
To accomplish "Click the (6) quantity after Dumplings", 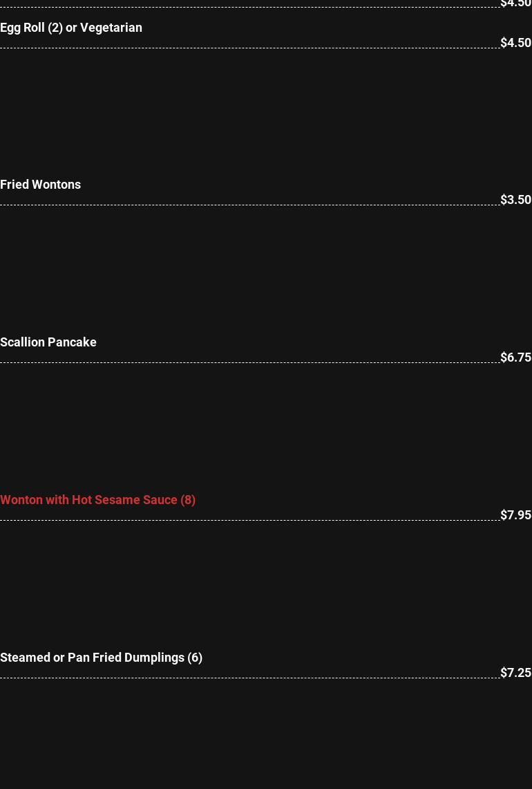I will coord(195,658).
